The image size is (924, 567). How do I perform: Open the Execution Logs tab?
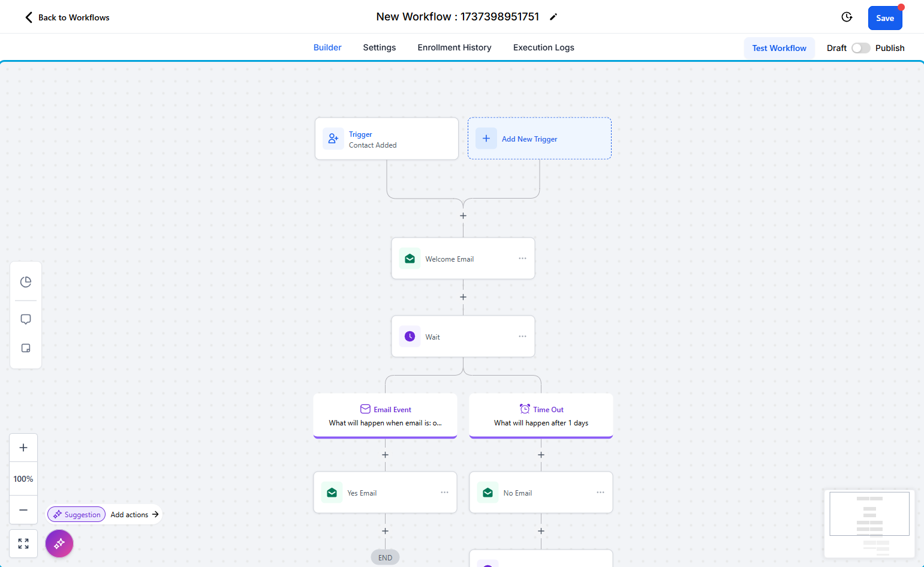[x=544, y=47]
